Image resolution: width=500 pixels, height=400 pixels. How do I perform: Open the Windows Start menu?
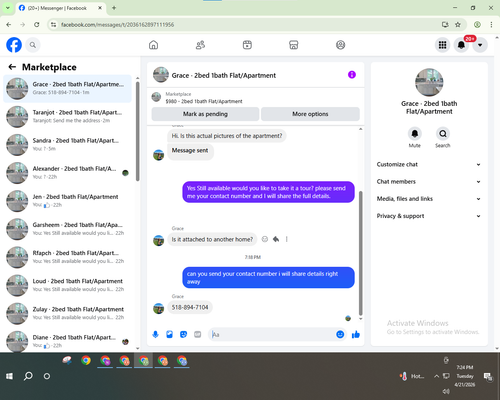(9, 376)
